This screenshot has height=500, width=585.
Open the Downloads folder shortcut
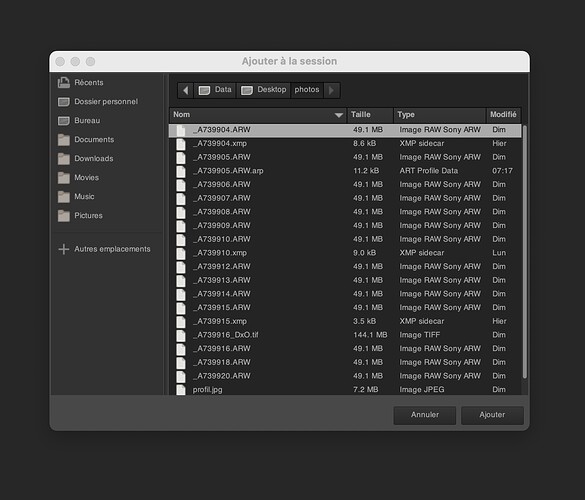click(x=86, y=159)
